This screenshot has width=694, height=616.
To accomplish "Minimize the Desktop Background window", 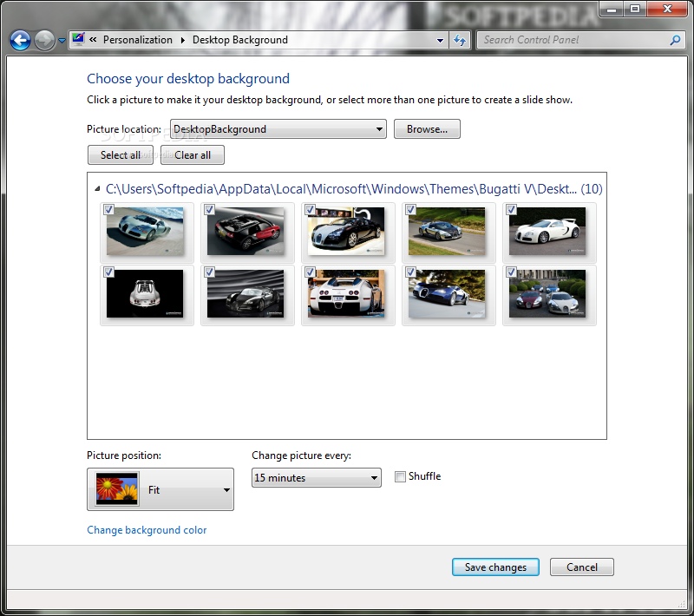I will 612,9.
